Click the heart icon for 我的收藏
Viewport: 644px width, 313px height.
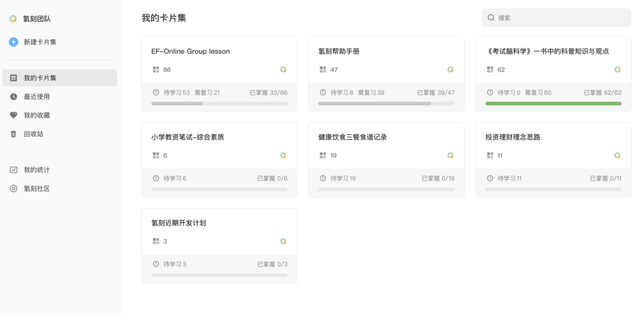click(14, 115)
